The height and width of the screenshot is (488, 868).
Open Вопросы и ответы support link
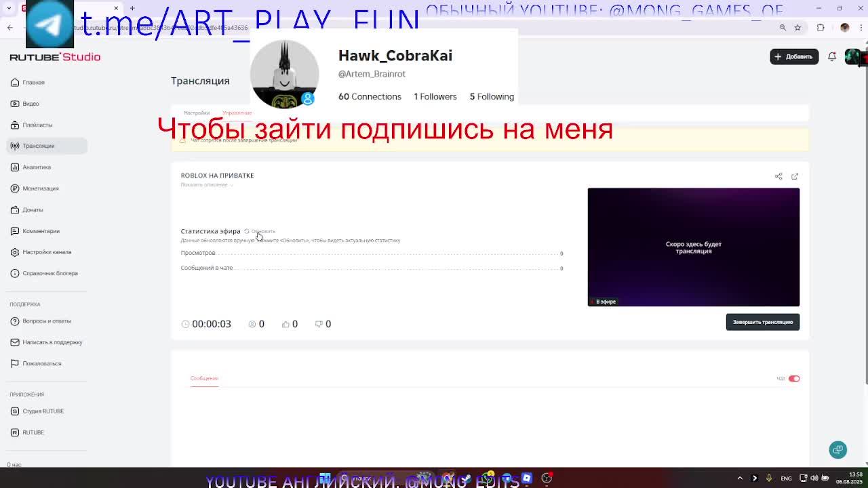pyautogui.click(x=46, y=321)
